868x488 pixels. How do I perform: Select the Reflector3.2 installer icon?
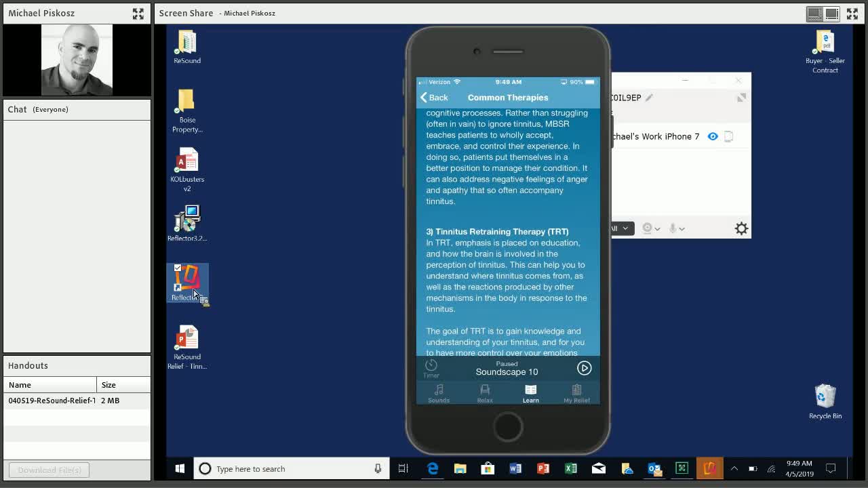(x=186, y=224)
